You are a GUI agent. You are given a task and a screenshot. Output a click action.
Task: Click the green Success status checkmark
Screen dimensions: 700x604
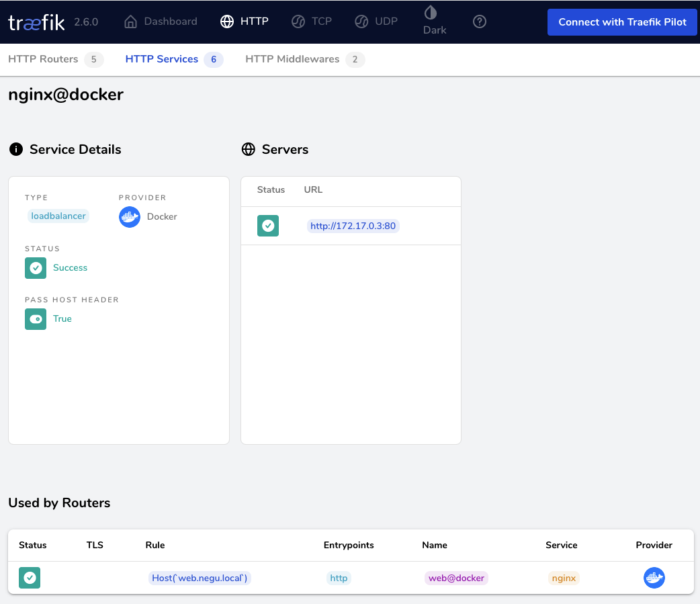pos(35,267)
